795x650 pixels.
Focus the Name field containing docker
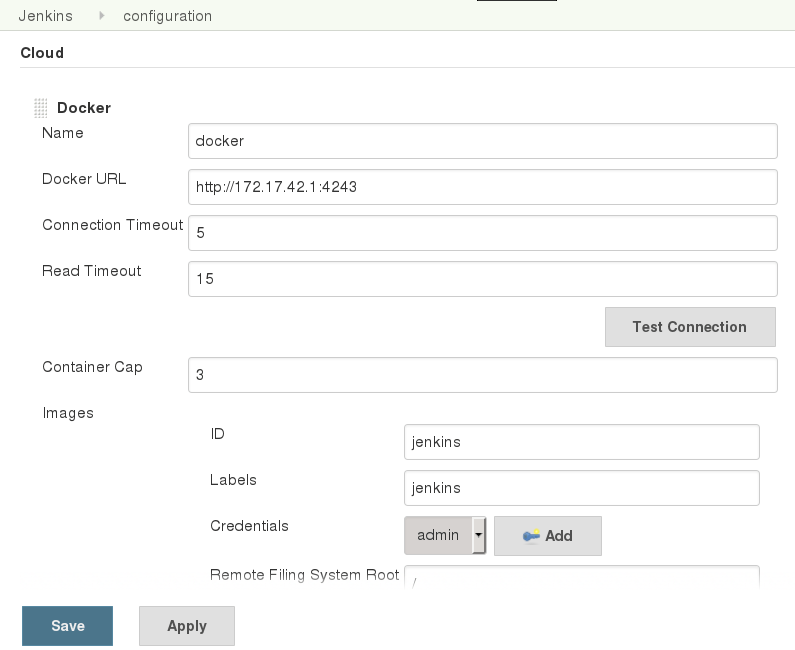tap(483, 141)
